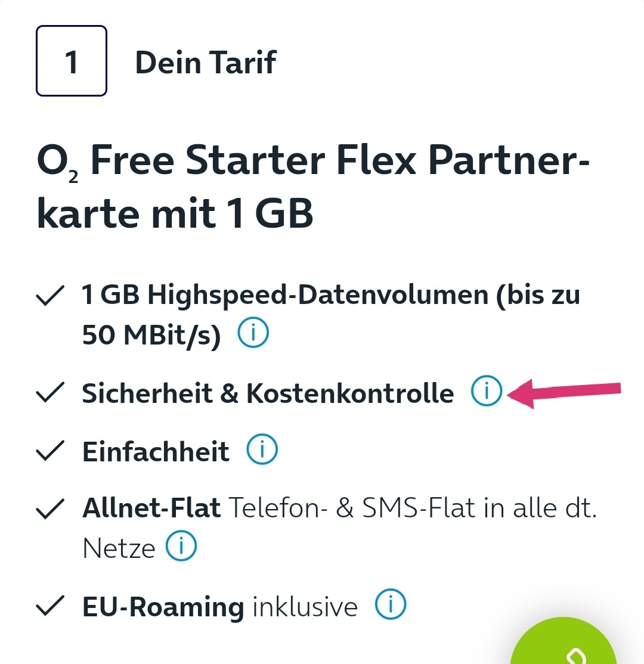Image resolution: width=644 pixels, height=664 pixels.
Task: Click checkmark beside Sicherheit & Kostenkontrolle
Action: pos(50,392)
